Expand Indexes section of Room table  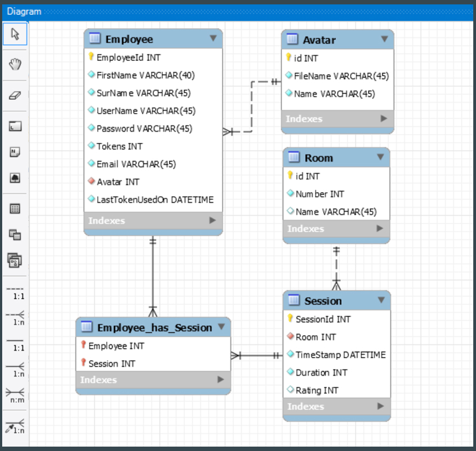(x=379, y=229)
